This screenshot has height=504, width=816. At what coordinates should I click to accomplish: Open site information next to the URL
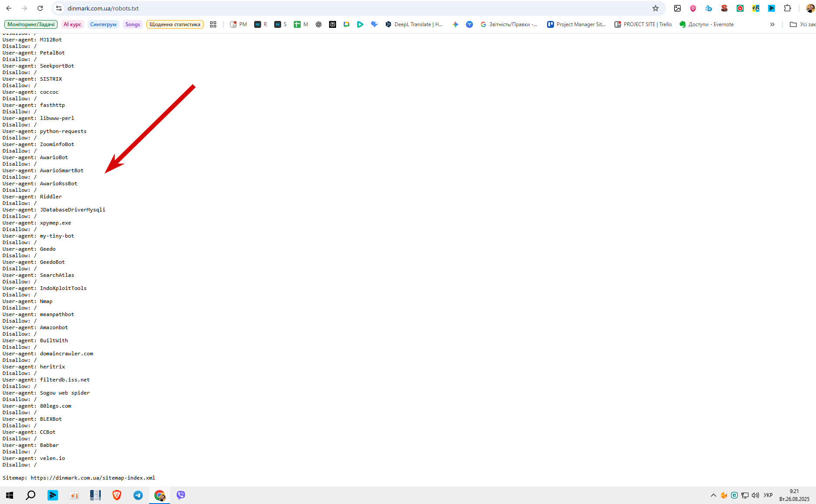click(x=59, y=8)
